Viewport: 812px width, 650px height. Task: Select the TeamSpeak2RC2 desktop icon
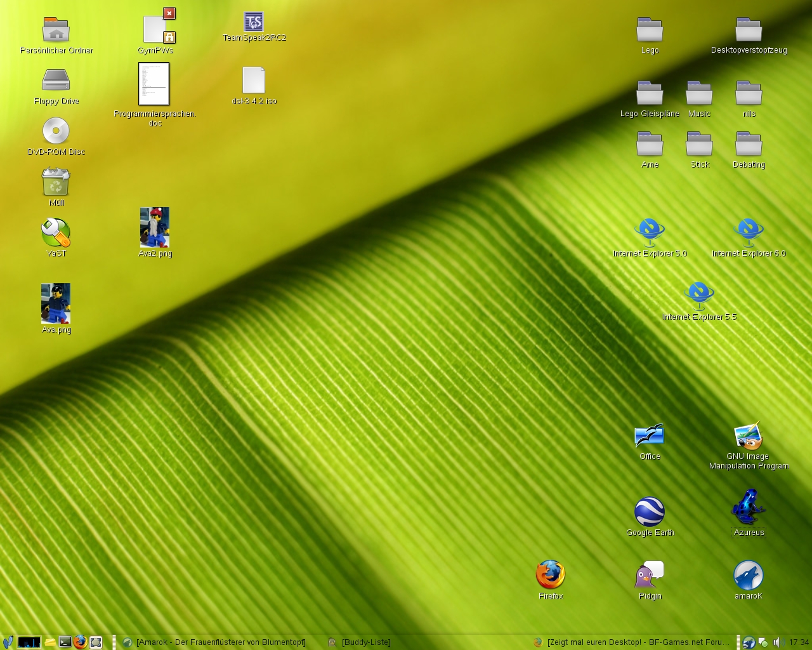pyautogui.click(x=254, y=22)
